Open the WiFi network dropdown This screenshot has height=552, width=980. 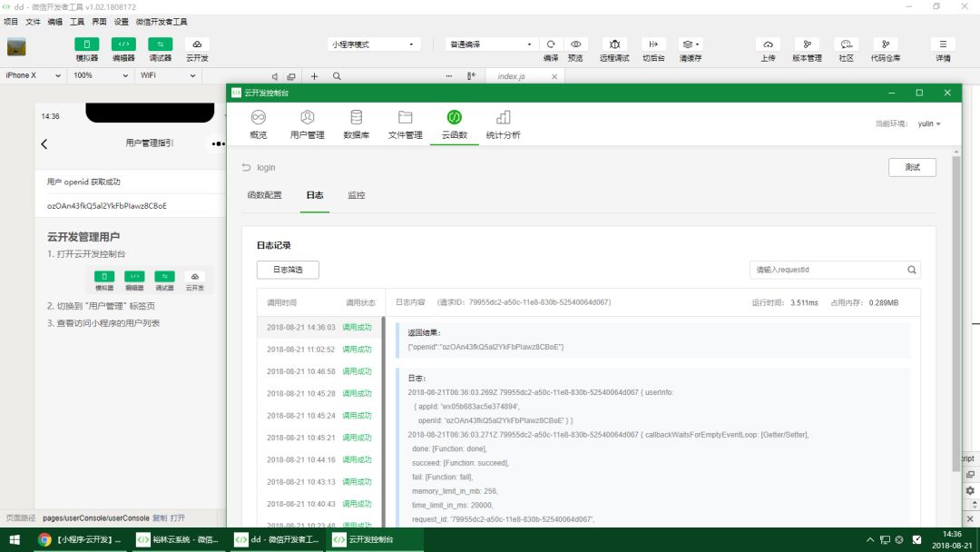point(168,75)
